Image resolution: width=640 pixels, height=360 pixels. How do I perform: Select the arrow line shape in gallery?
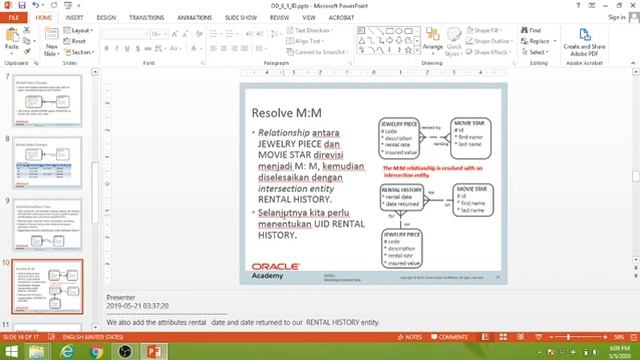(x=380, y=31)
